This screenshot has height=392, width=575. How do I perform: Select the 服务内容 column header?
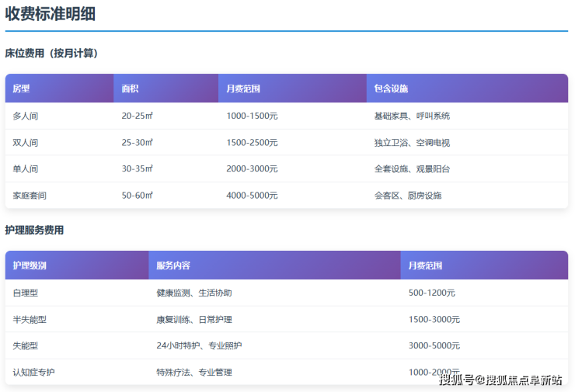pyautogui.click(x=173, y=265)
